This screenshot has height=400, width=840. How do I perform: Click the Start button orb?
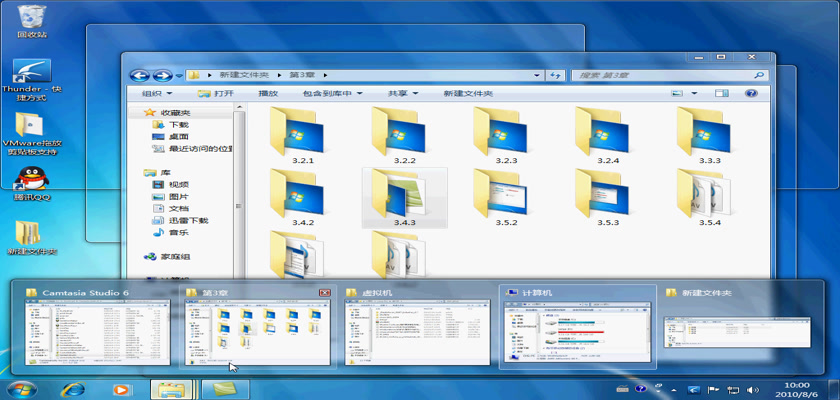click(x=22, y=388)
